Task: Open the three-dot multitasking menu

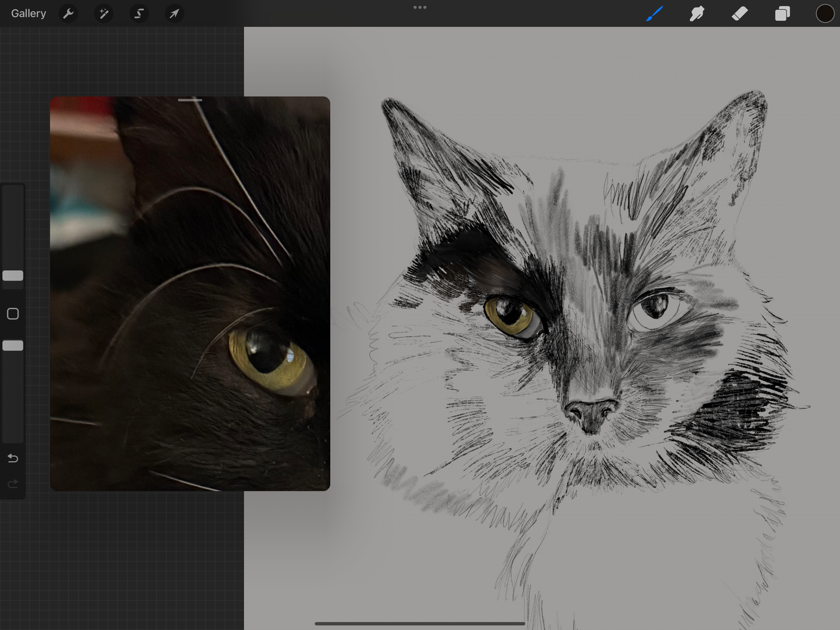Action: click(420, 8)
